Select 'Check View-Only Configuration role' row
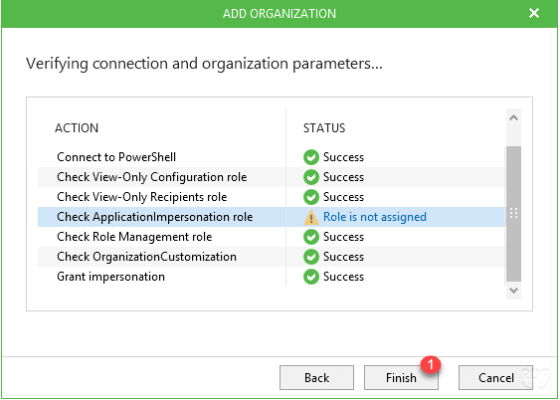The height and width of the screenshot is (400, 560). [272, 177]
